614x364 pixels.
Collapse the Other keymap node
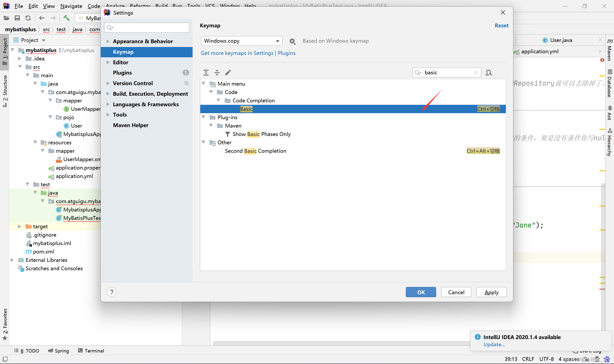point(203,142)
